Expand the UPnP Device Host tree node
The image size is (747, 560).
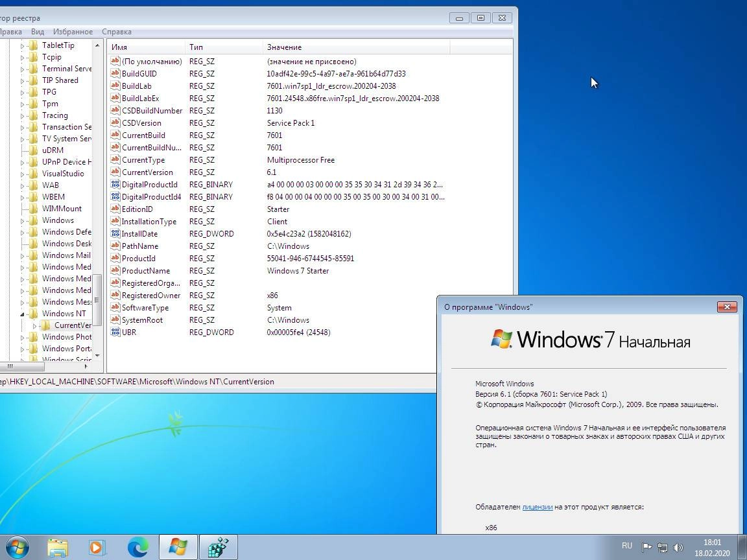(22, 163)
